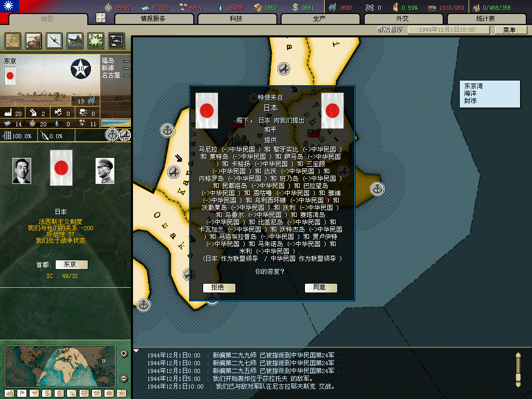Select the naval units warship icon
The height and width of the screenshot is (399, 532).
click(75, 41)
